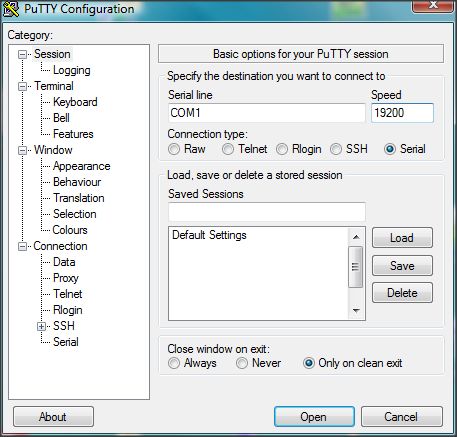
Task: Open the Terminal category
Action: pos(54,86)
